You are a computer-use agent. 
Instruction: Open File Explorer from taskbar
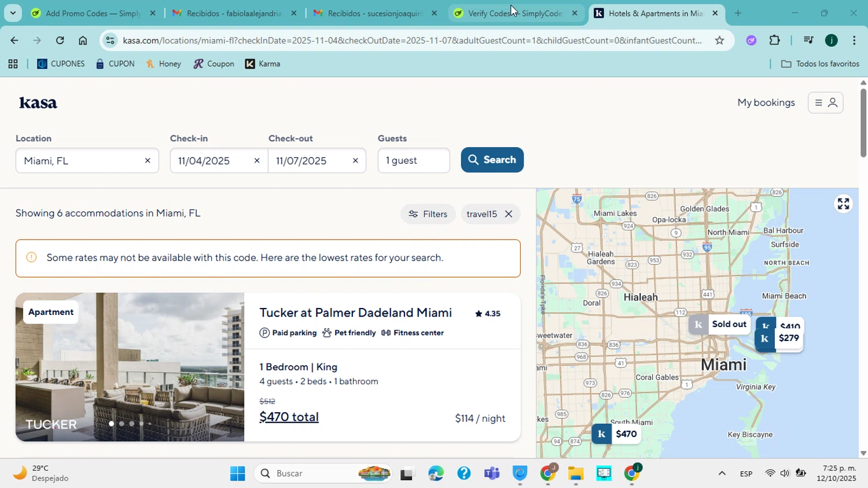click(x=576, y=474)
